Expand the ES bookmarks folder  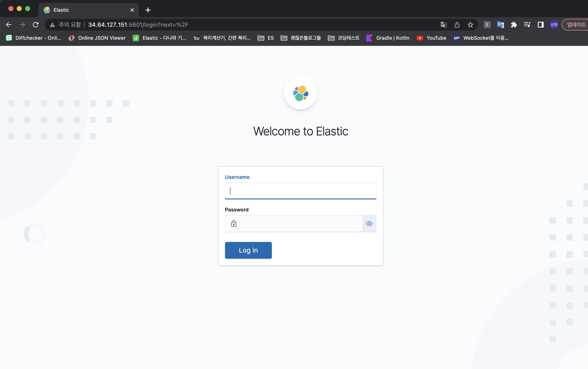pyautogui.click(x=266, y=38)
